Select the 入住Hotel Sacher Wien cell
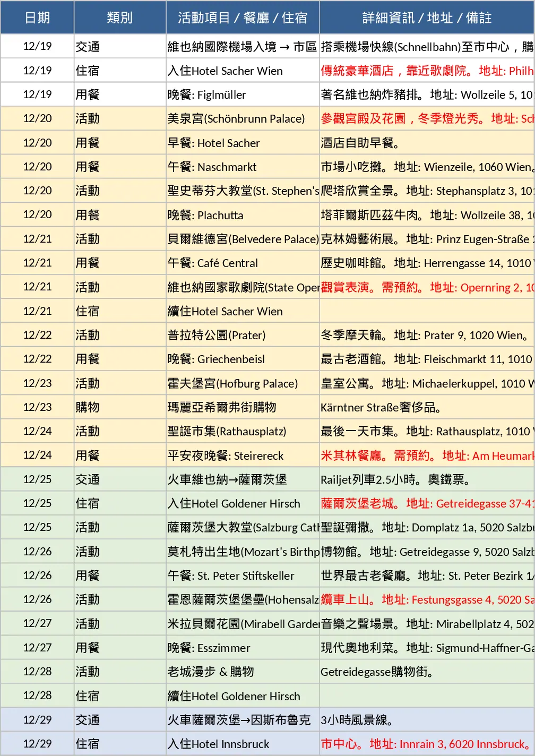The height and width of the screenshot is (756, 535). click(243, 71)
